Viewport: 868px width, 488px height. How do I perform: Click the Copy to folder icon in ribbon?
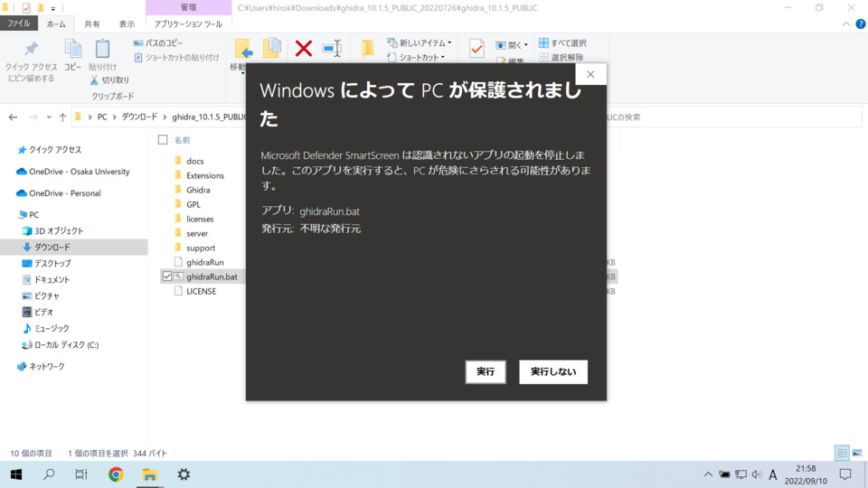coord(272,48)
